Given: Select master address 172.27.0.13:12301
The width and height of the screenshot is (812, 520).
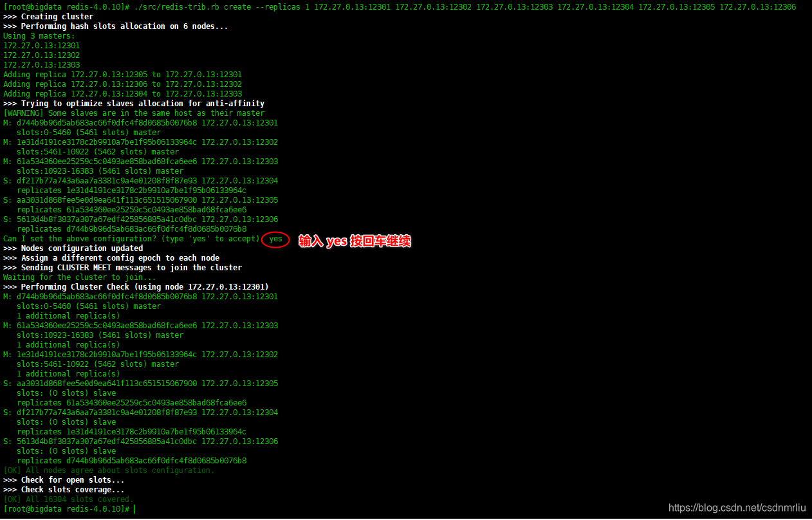Looking at the screenshot, I should (x=41, y=45).
